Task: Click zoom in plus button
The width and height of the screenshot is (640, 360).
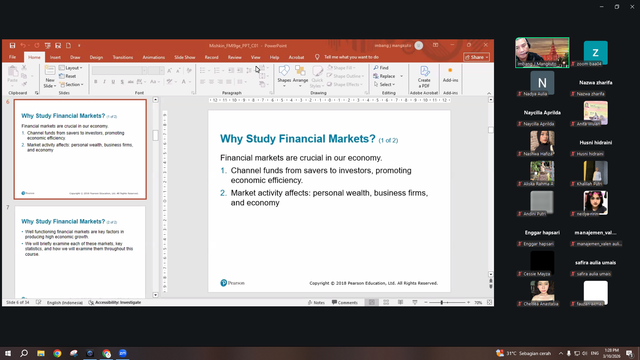Action: [x=469, y=302]
